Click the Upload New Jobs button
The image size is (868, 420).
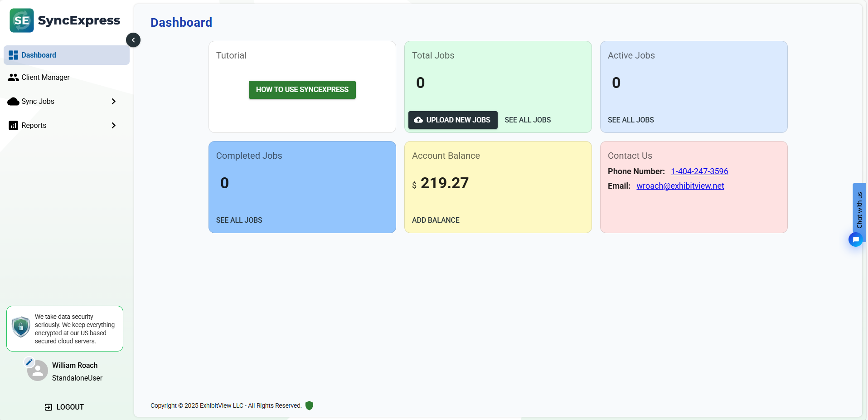(x=453, y=120)
